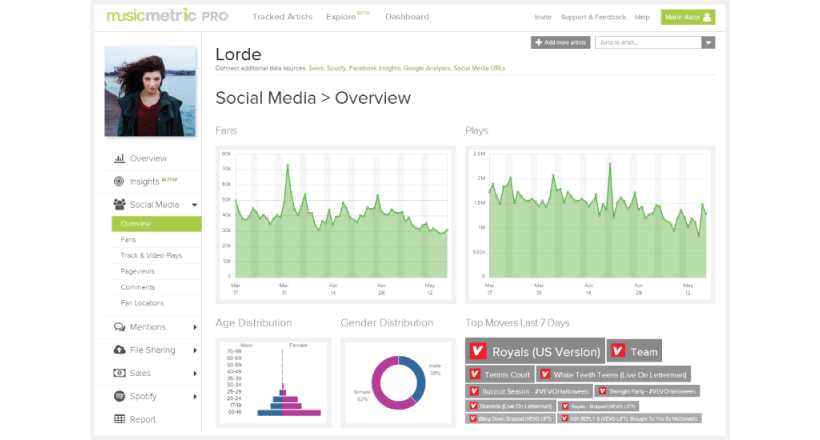Open Tracked Artists in top navigation
Screen dimensions: 820x440
tap(282, 17)
